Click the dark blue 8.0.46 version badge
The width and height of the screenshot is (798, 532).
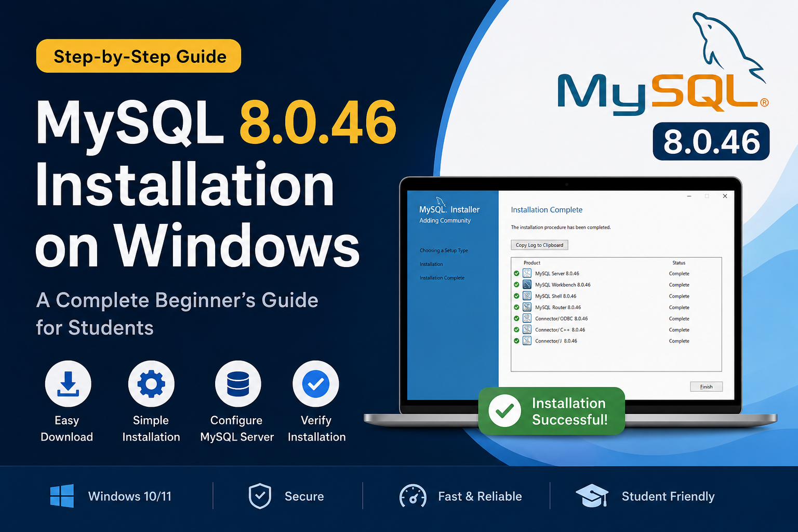coord(711,141)
